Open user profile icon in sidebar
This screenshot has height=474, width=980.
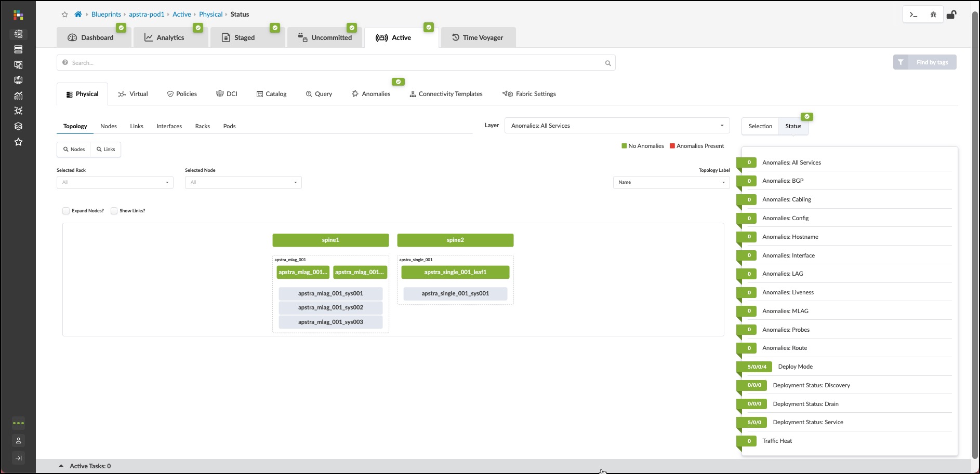18,441
